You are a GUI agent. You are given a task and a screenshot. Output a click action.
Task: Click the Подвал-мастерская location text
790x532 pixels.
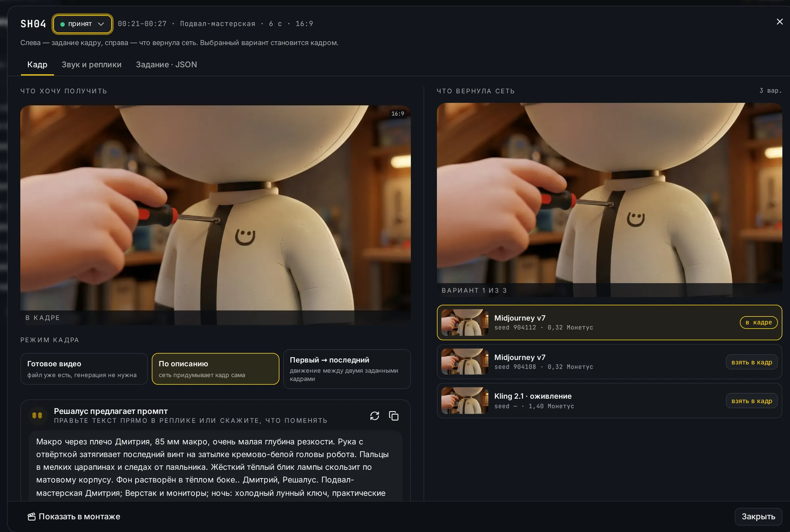218,24
